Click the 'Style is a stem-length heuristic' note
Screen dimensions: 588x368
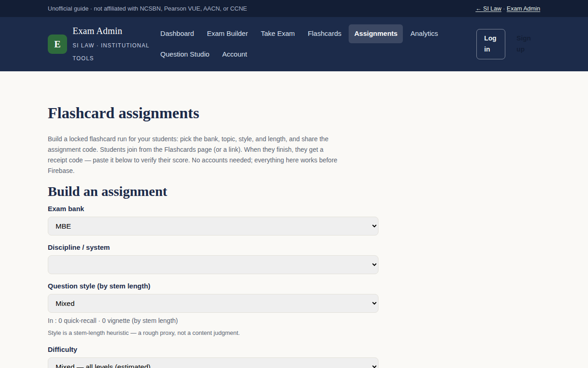[144, 333]
